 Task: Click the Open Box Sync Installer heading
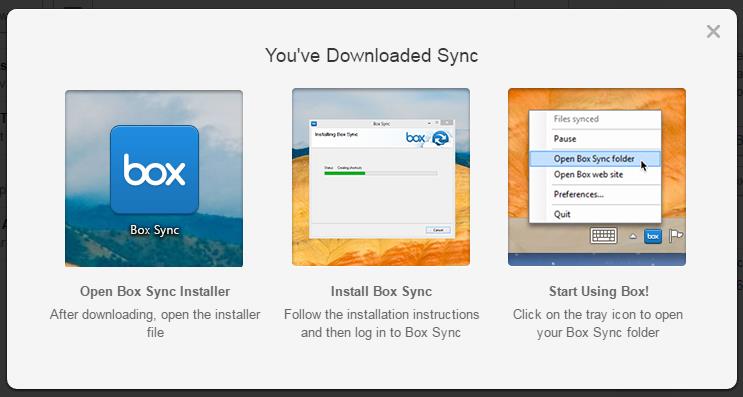155,291
